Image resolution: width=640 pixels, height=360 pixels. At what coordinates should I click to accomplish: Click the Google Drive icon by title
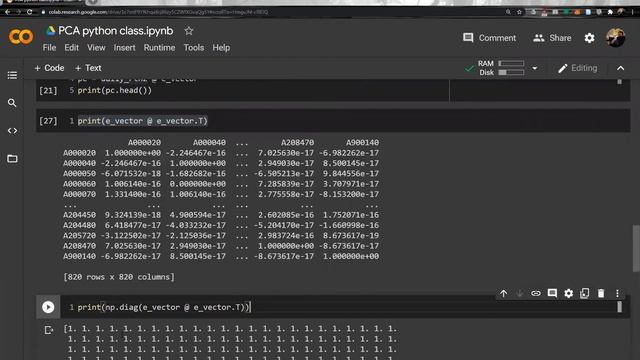click(x=51, y=31)
